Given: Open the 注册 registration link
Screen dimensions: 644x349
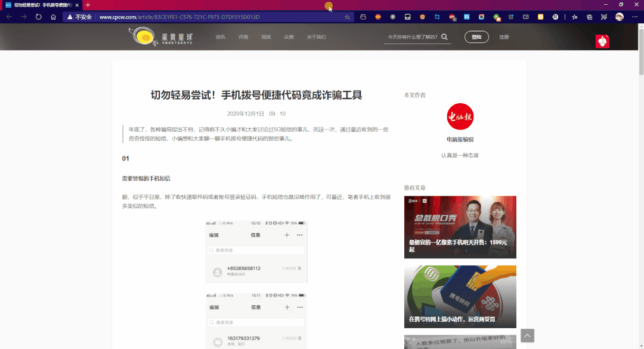Looking at the screenshot, I should click(503, 36).
